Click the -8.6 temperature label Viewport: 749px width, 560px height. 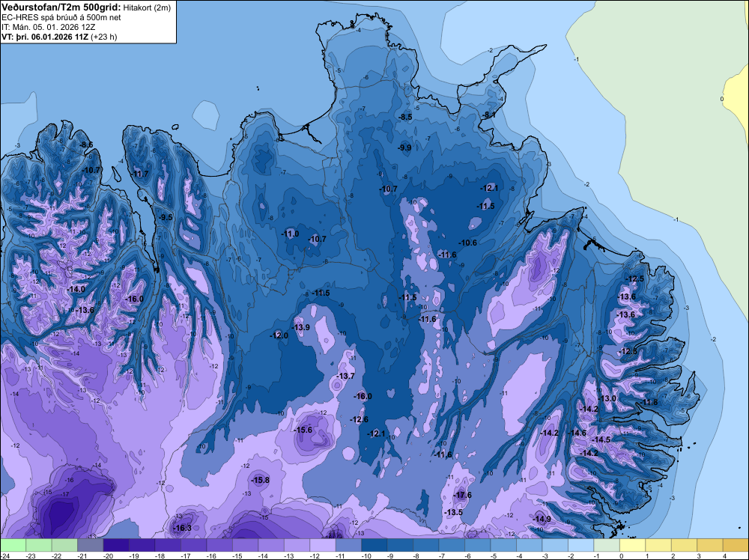click(x=86, y=144)
